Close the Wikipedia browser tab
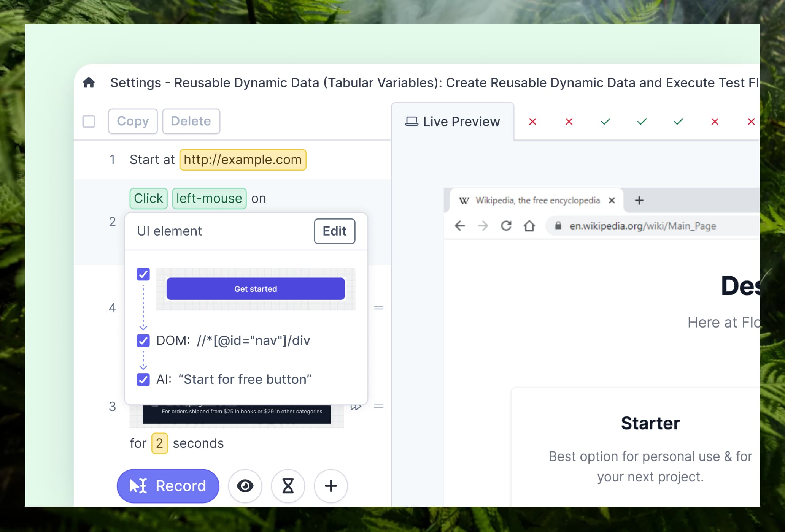785x532 pixels. coord(612,200)
